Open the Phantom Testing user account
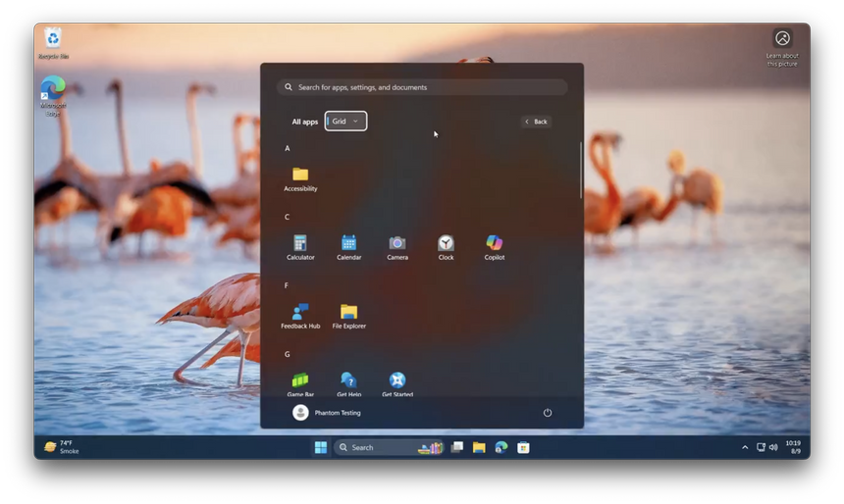 pyautogui.click(x=327, y=413)
